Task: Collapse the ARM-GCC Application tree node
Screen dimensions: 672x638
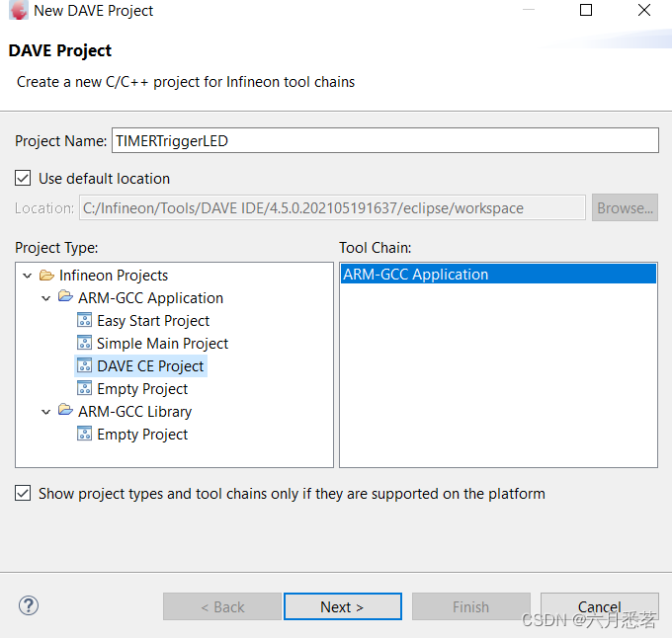Action: coord(45,298)
